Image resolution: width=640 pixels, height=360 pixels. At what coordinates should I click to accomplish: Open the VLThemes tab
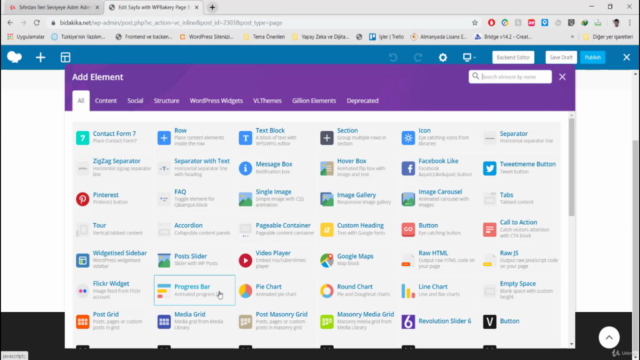click(x=267, y=100)
